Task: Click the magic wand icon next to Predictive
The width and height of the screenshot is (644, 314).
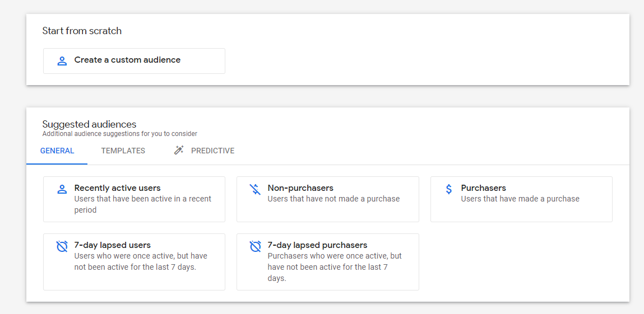Action: pyautogui.click(x=179, y=151)
